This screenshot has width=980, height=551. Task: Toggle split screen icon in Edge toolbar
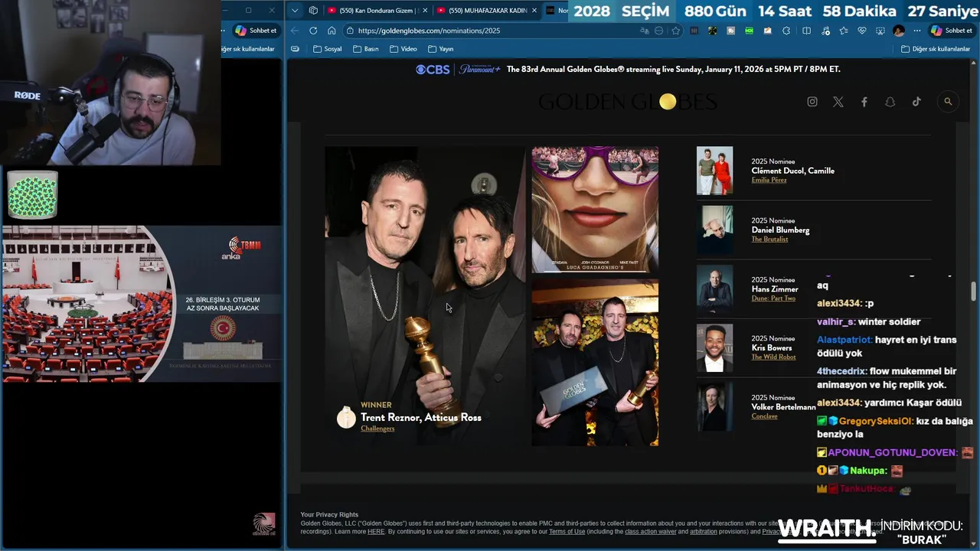[x=806, y=31]
